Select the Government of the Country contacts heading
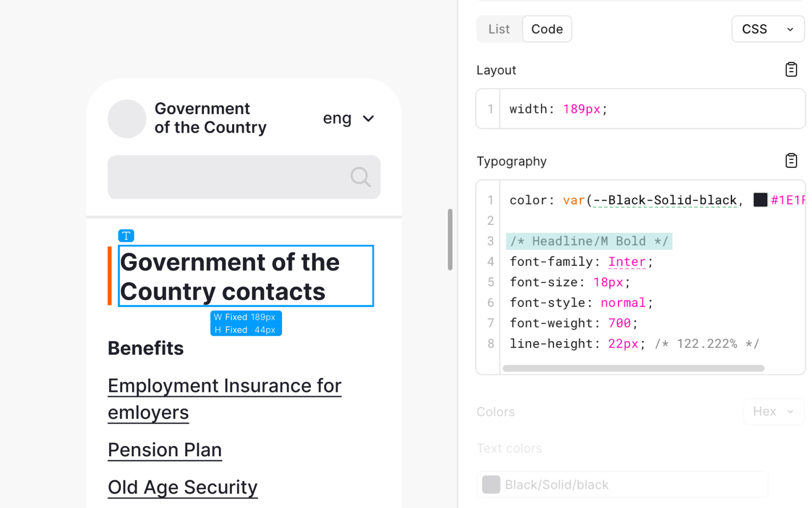812x508 pixels. point(245,276)
